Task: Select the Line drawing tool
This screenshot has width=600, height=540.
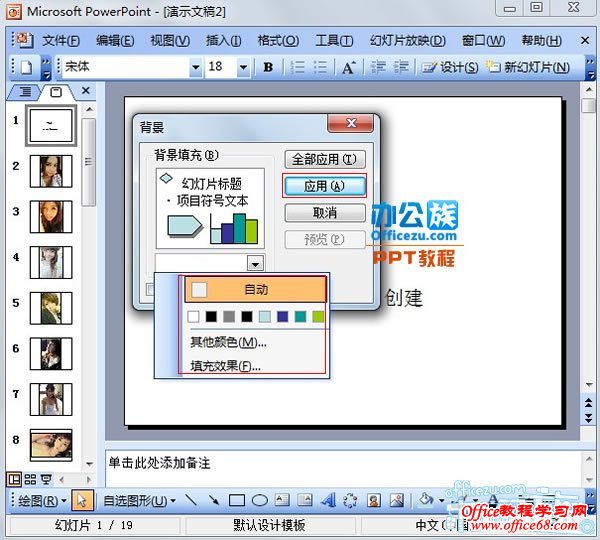Action: pos(190,500)
